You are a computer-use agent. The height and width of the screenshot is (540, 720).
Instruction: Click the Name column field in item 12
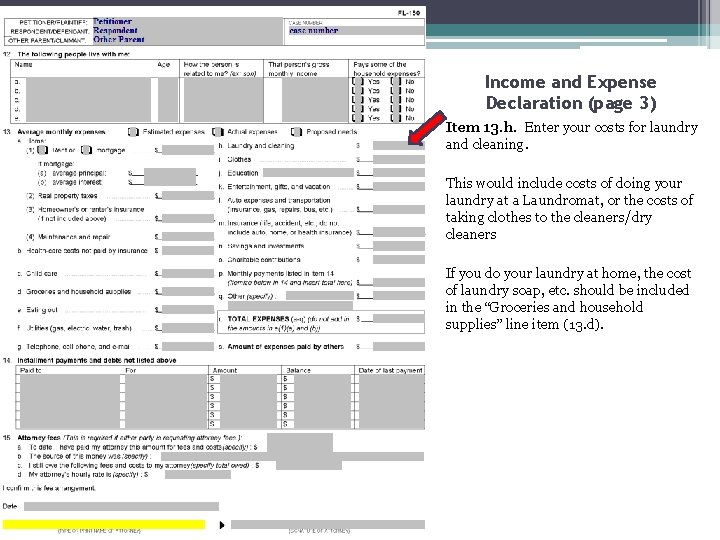88,100
